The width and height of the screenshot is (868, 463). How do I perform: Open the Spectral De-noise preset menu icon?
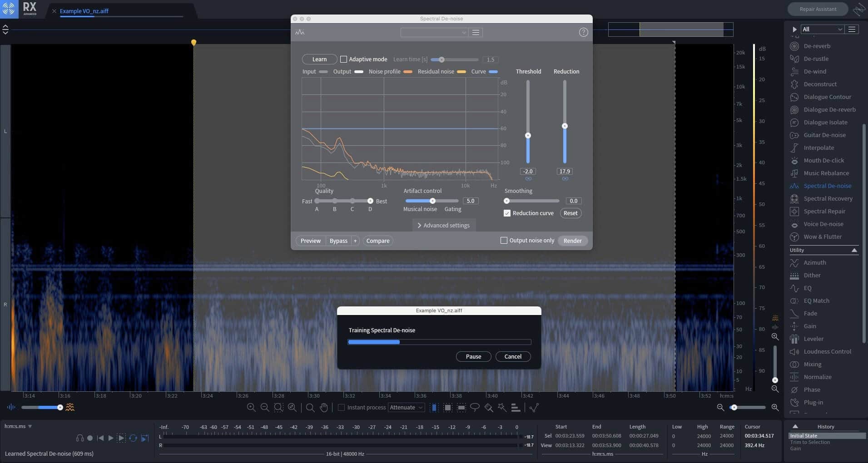[476, 32]
